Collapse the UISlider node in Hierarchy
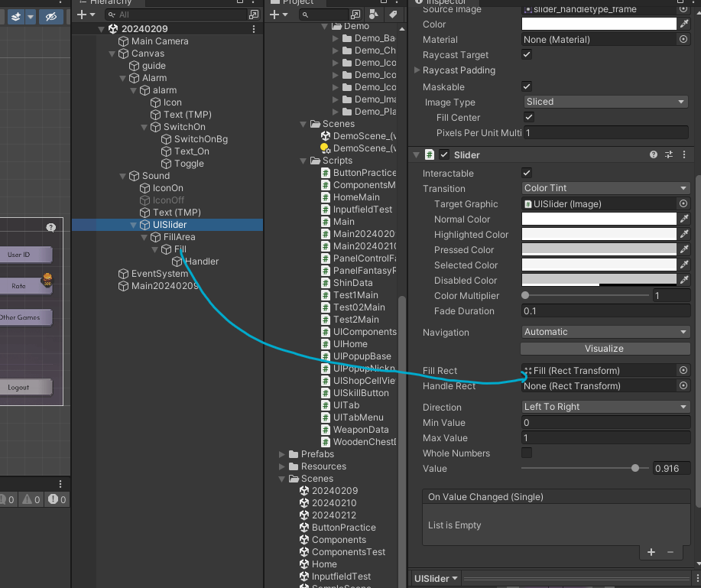This screenshot has width=701, height=588. 133,225
